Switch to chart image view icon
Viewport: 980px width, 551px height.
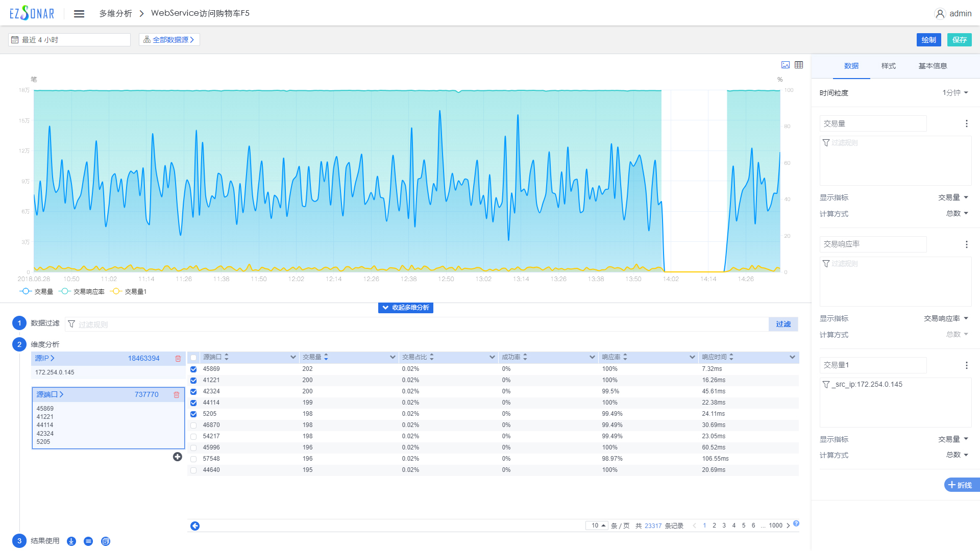coord(786,65)
